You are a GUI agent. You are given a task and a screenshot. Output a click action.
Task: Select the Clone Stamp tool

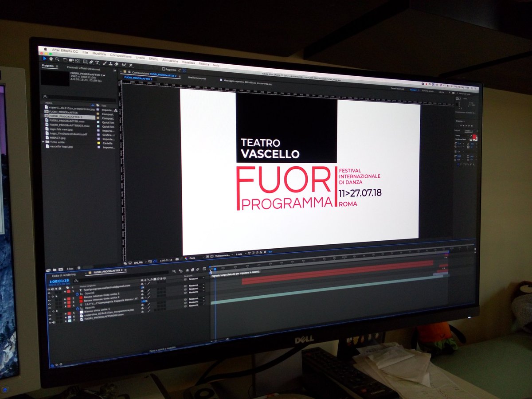[x=110, y=63]
